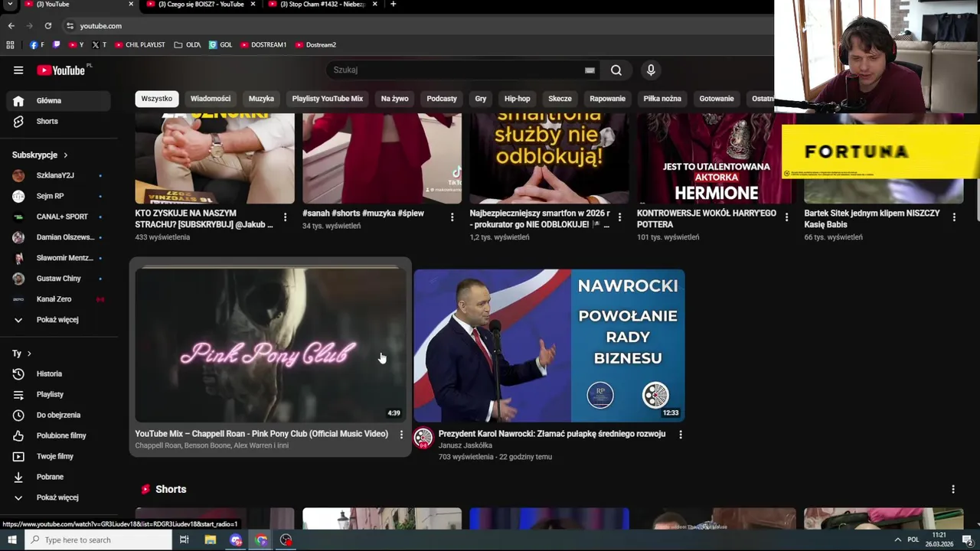The height and width of the screenshot is (551, 980).
Task: Expand Subskrypcje section chevron
Action: tap(65, 155)
